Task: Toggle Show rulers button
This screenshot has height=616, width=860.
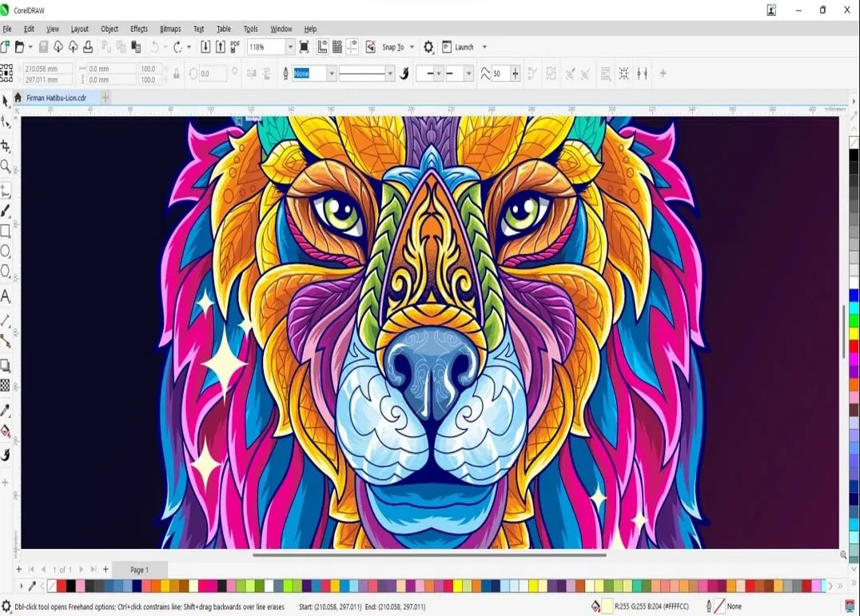Action: click(323, 47)
